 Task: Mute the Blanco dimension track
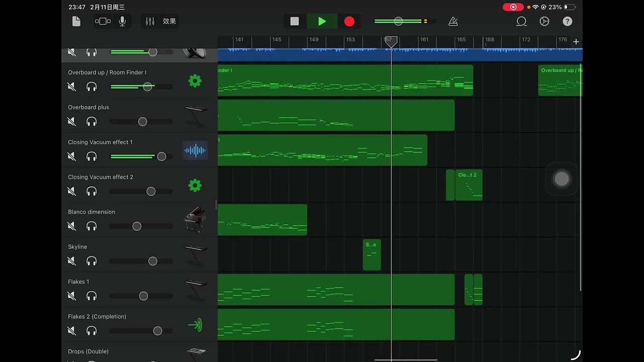tap(71, 226)
